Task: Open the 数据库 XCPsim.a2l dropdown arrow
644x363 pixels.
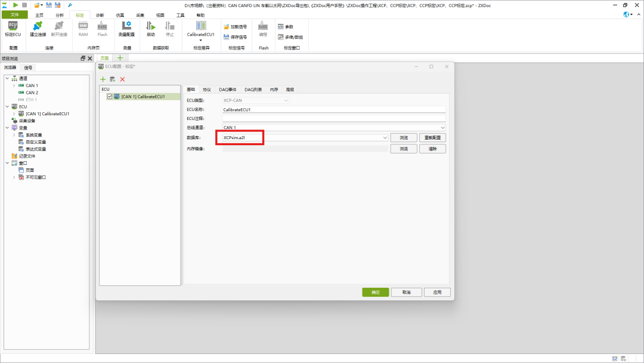Action: [385, 138]
